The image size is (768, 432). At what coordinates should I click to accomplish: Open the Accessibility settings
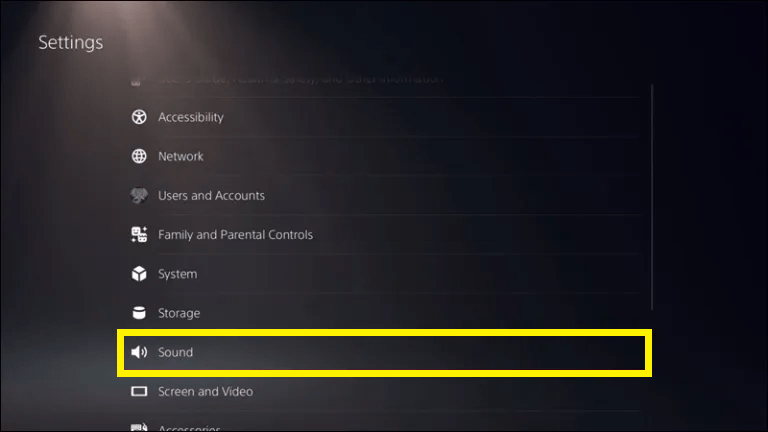click(384, 117)
